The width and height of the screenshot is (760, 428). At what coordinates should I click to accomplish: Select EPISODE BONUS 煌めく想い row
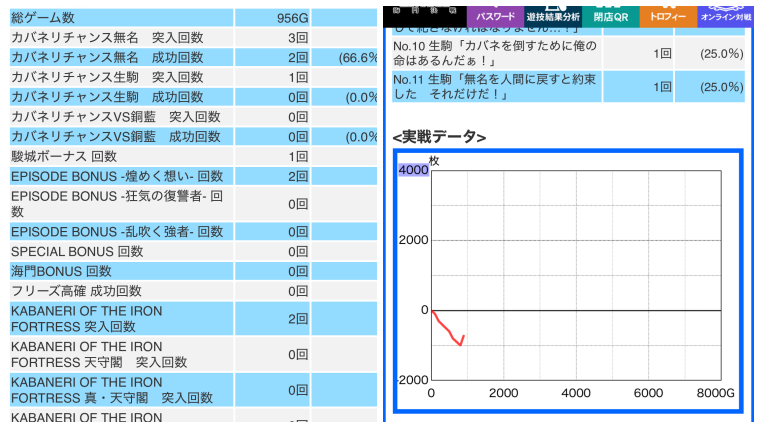click(193, 176)
